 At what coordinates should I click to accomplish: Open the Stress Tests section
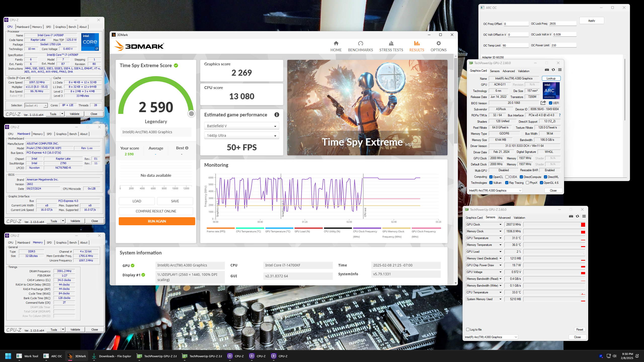[x=391, y=47]
